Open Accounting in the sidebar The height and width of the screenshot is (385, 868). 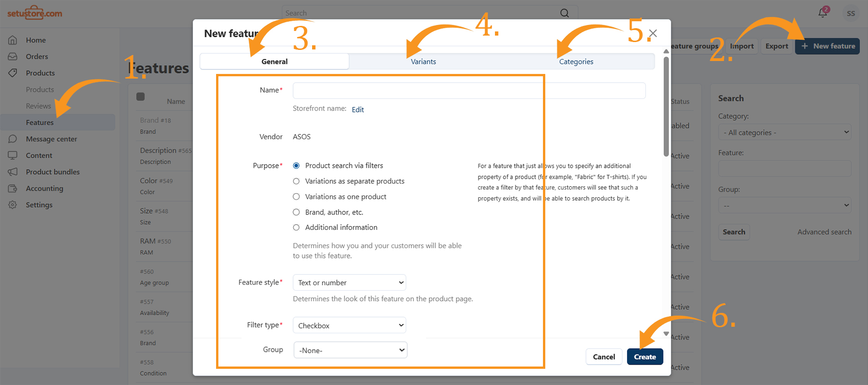pos(44,189)
